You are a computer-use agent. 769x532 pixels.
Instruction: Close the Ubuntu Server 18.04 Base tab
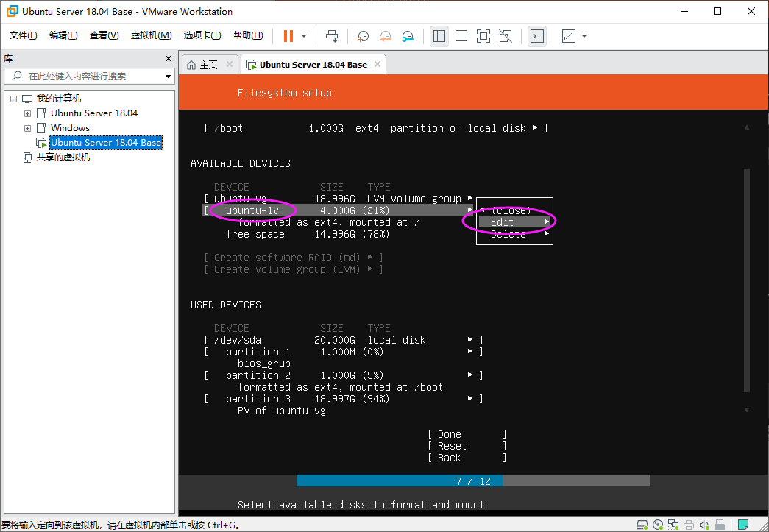click(x=378, y=64)
